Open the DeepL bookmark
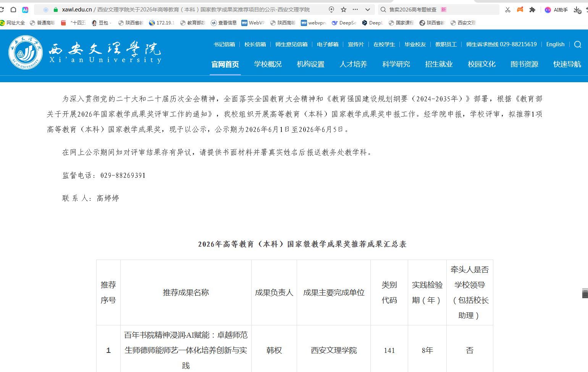Screen dimensions: 588x372 pyautogui.click(x=372, y=23)
